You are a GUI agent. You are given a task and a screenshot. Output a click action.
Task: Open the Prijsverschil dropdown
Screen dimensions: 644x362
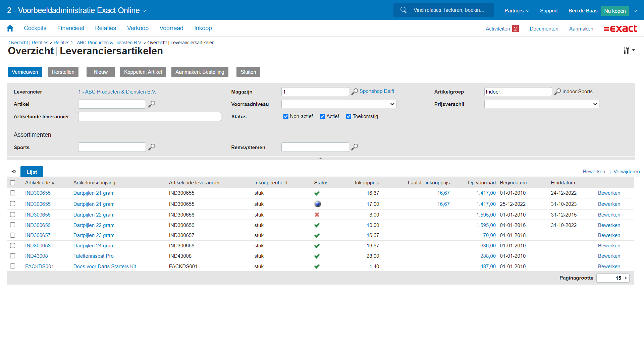[542, 104]
